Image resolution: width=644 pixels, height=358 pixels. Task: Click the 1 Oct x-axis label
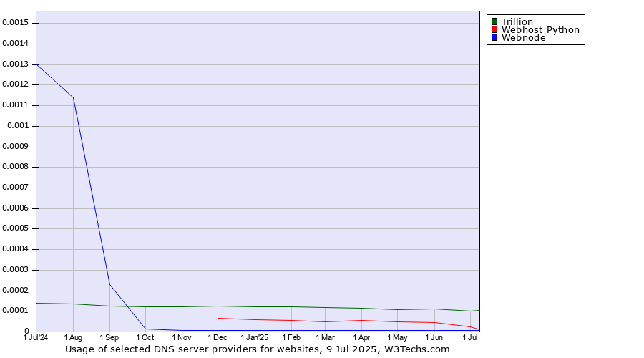[145, 337]
